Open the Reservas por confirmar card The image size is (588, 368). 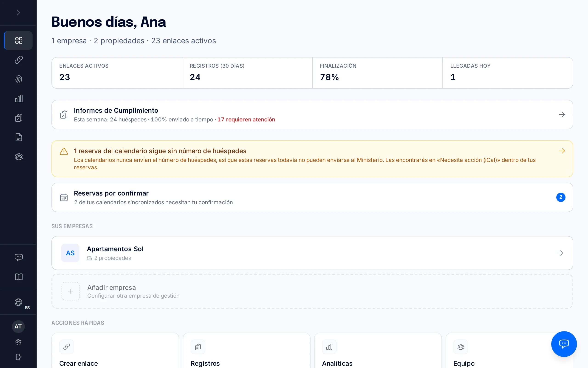point(312,197)
